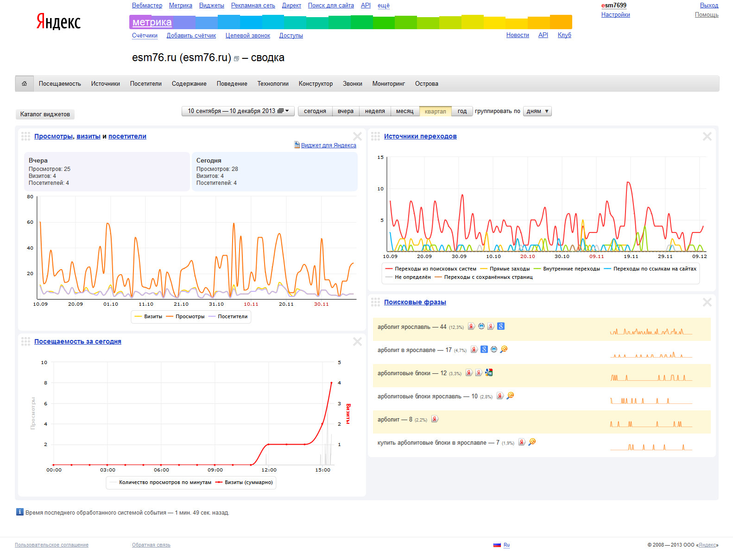
Task: Click the Yandex icon beside 'арболит — 8'
Action: point(435,419)
